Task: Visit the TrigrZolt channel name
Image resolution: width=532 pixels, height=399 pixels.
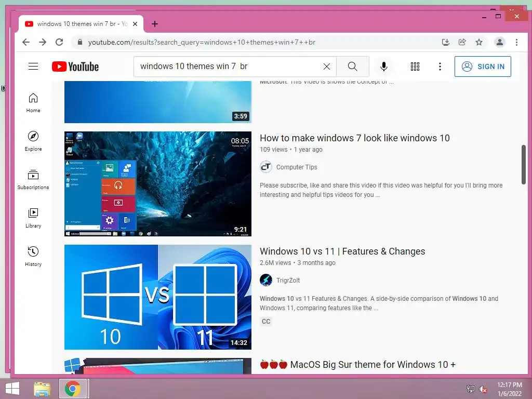Action: click(x=288, y=280)
